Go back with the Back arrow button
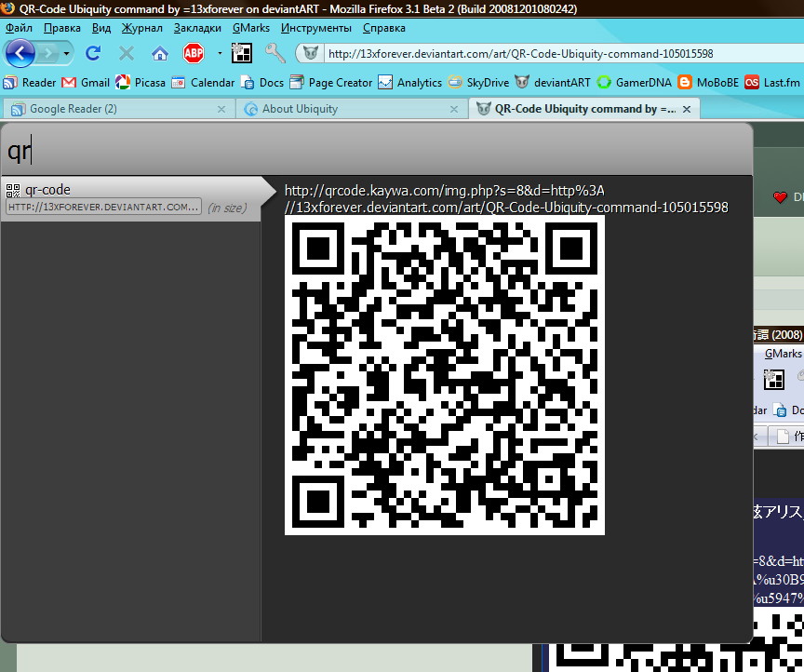The height and width of the screenshot is (672, 804). (20, 53)
